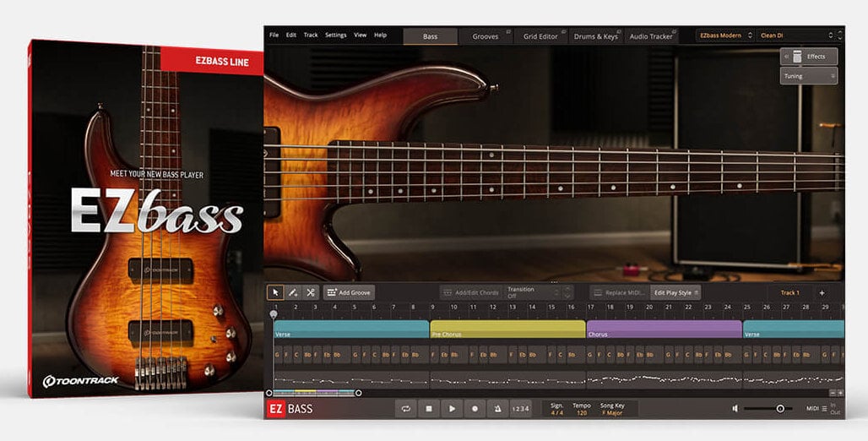Toggle the loop playback button
The width and height of the screenshot is (868, 441).
(x=406, y=409)
